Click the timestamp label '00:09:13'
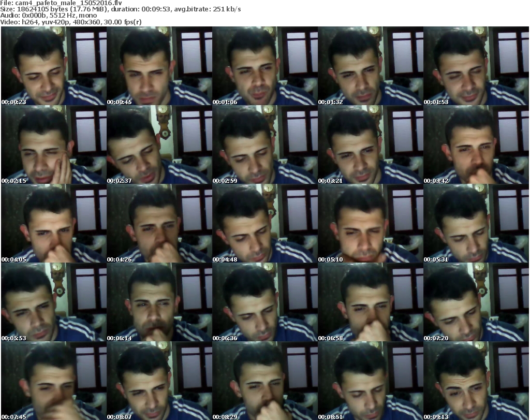 [436, 417]
